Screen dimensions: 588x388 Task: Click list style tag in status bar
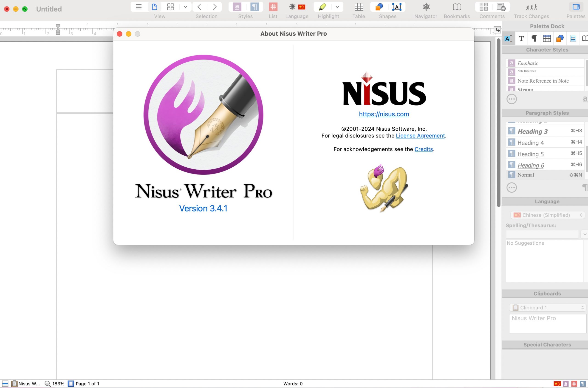point(574,384)
